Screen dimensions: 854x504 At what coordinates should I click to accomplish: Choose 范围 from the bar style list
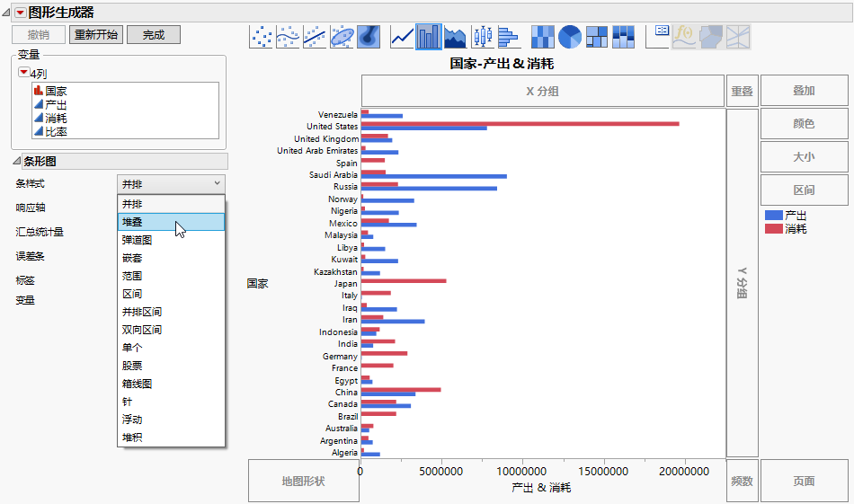tap(171, 276)
